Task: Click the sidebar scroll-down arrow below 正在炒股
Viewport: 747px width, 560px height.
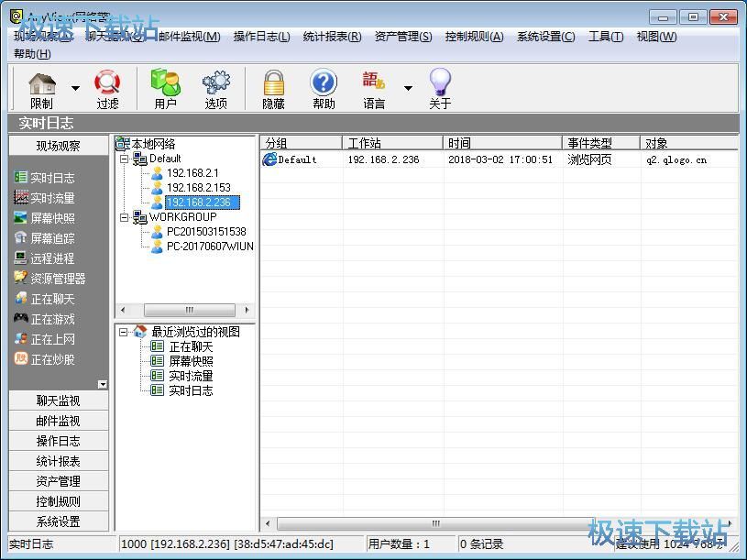Action: pos(103,384)
